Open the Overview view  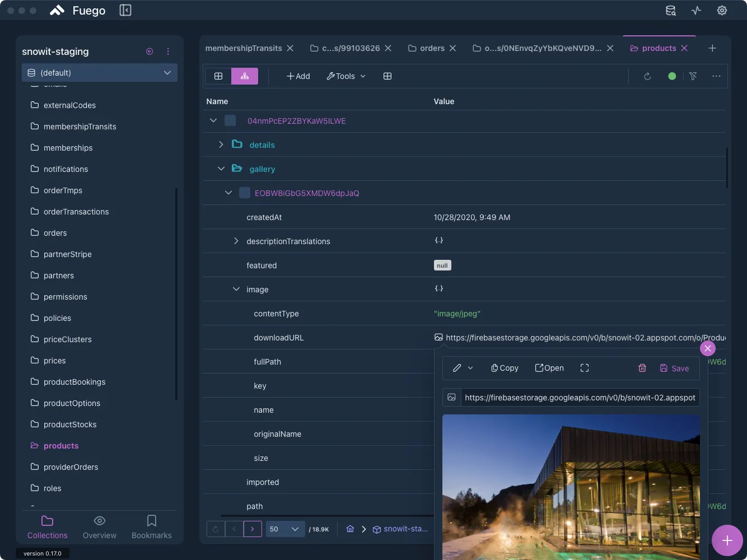pos(100,528)
